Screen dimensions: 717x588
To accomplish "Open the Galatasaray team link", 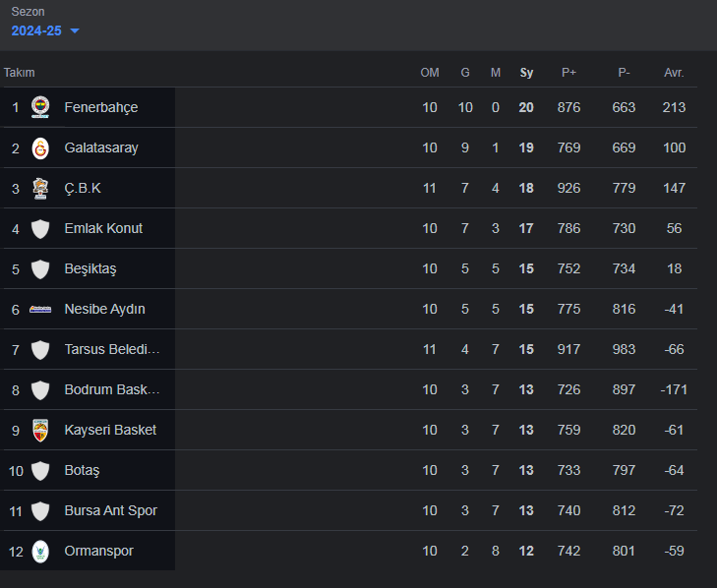I will point(100,147).
